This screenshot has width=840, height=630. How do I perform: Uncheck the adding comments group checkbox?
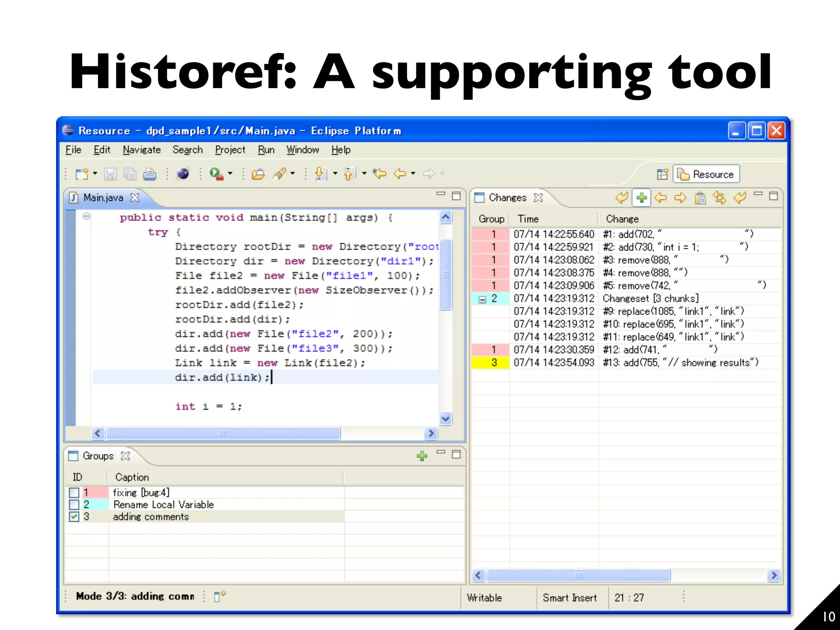point(74,517)
